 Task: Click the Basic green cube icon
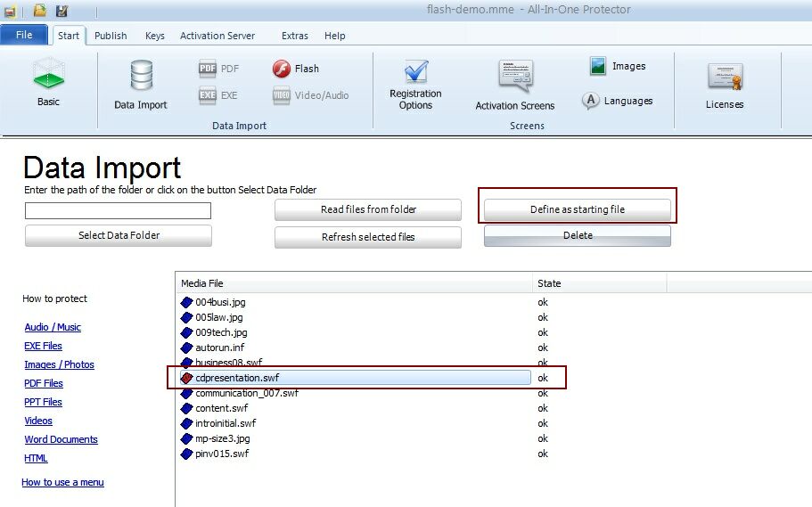click(x=48, y=76)
